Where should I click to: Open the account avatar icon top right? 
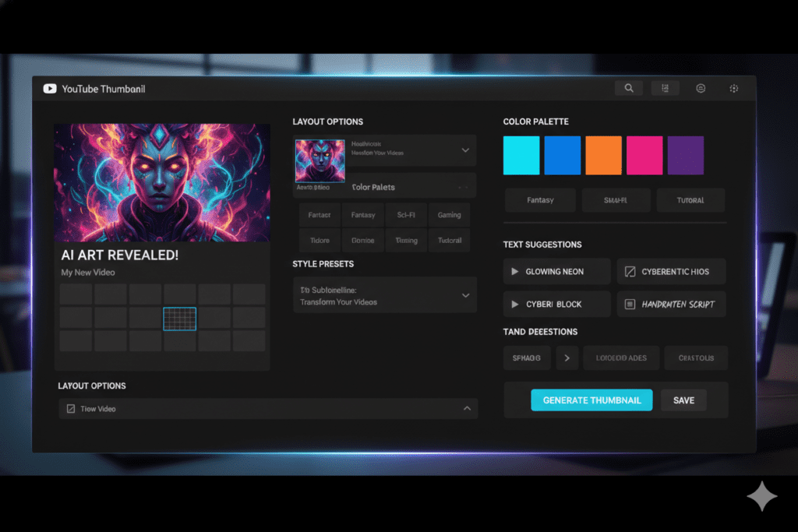click(700, 87)
